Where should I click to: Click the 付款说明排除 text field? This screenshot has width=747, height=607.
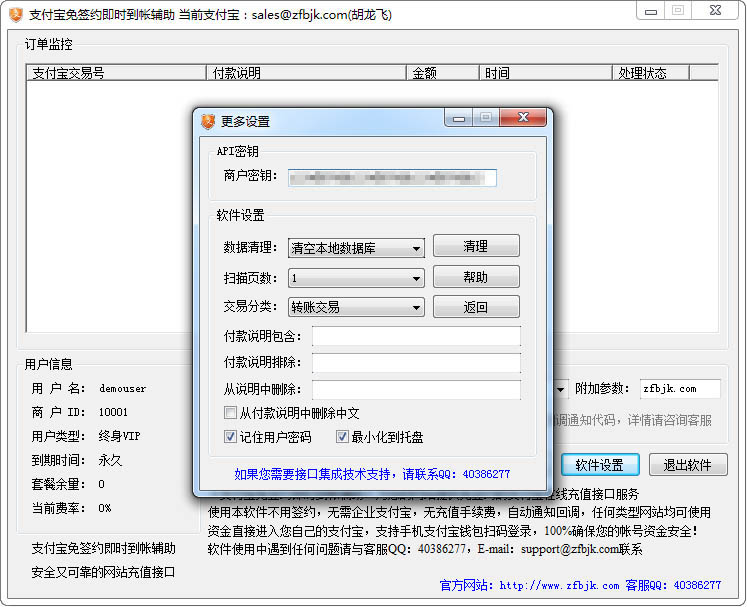(416, 363)
